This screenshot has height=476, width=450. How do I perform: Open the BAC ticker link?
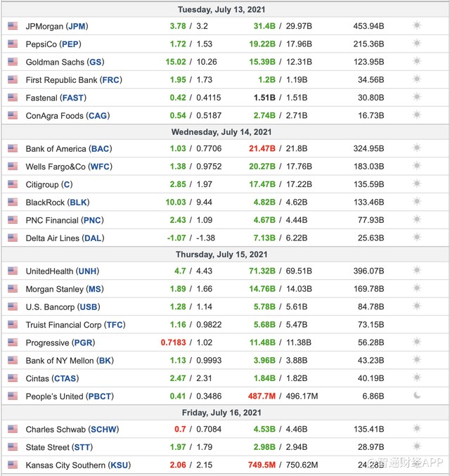101,149
